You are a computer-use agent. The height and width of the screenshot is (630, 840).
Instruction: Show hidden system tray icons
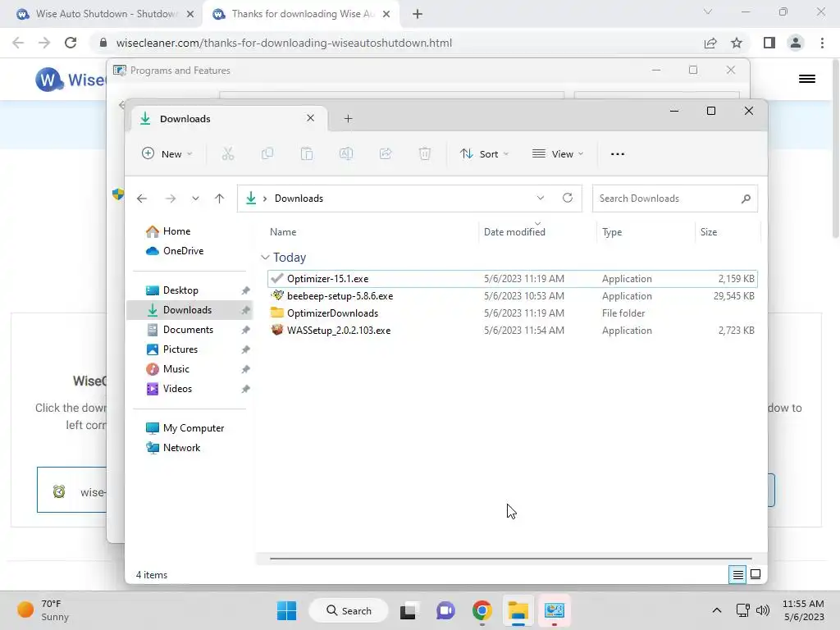pos(717,610)
